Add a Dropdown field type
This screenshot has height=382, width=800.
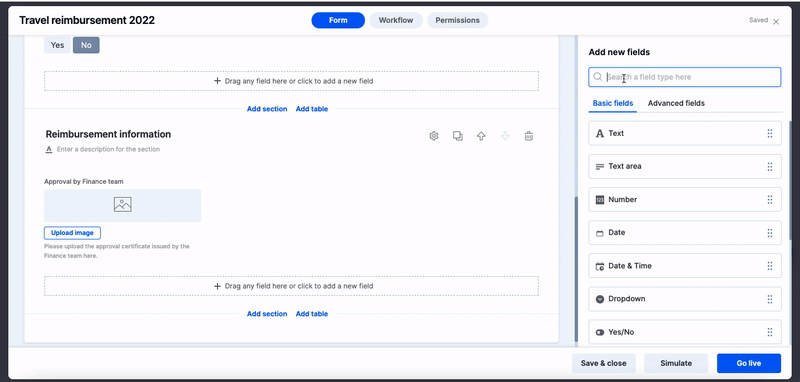coord(685,299)
